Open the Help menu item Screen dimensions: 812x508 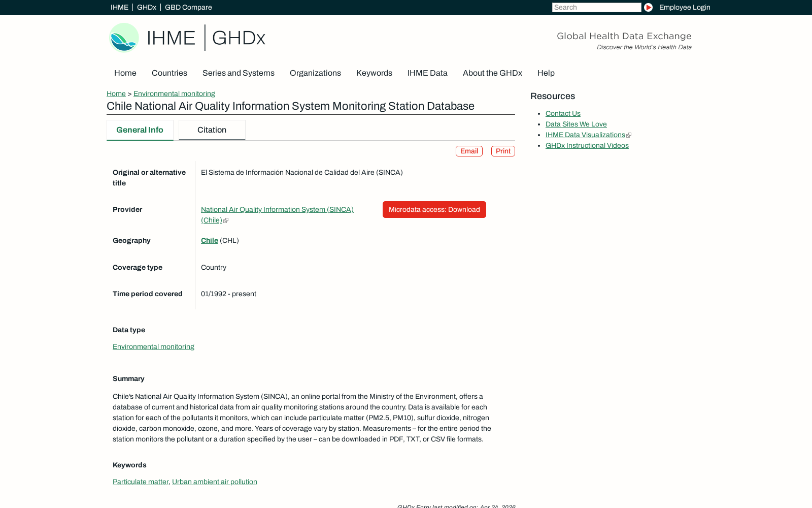click(x=546, y=73)
